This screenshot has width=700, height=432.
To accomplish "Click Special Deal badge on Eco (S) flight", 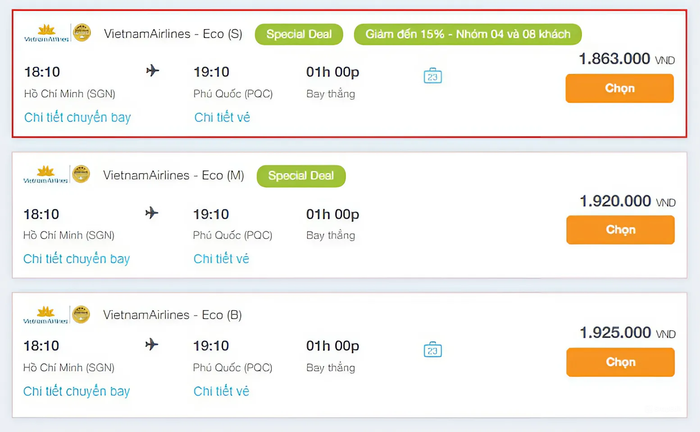I will (x=299, y=34).
